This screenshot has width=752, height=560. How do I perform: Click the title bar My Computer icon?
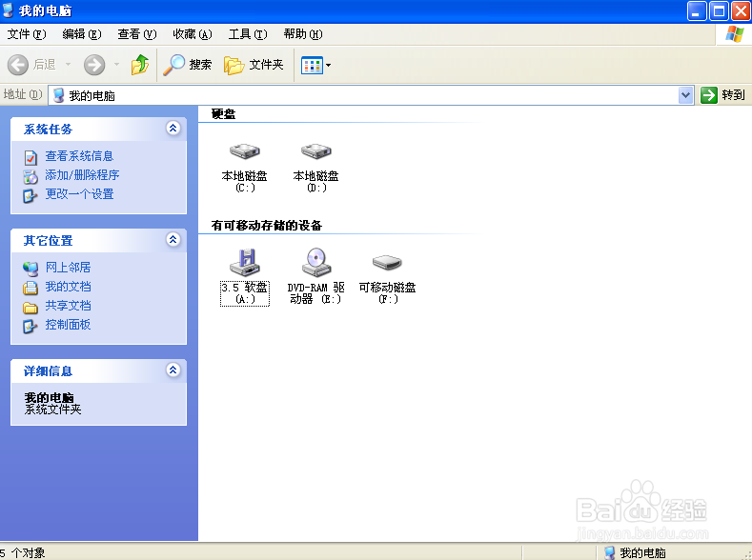tap(8, 10)
